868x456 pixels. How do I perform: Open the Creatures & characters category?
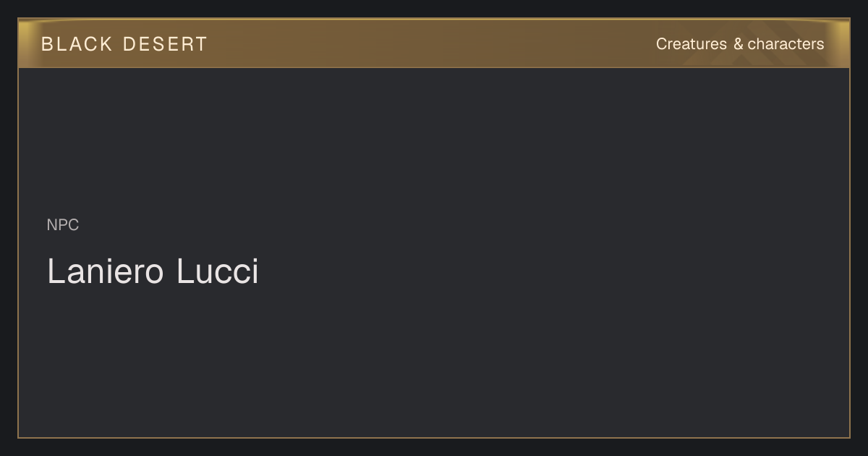click(739, 44)
